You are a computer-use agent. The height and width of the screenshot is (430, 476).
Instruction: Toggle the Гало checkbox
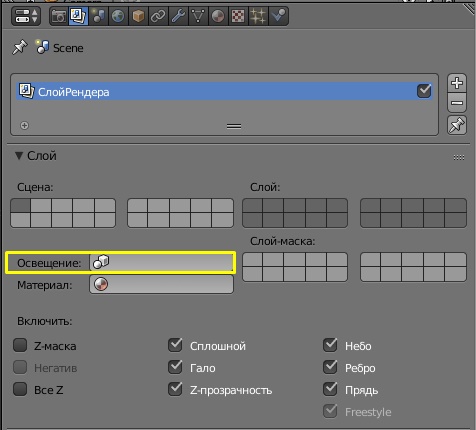click(x=175, y=367)
